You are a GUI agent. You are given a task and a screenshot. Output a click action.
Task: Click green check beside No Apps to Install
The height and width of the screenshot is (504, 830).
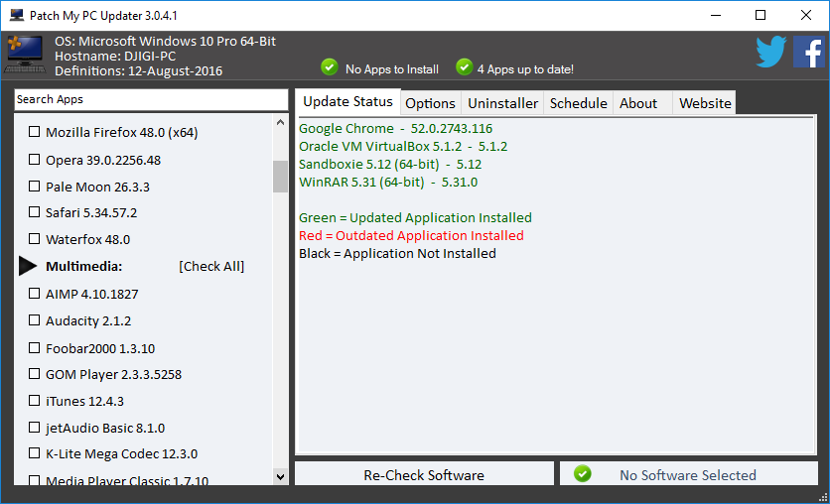(330, 67)
